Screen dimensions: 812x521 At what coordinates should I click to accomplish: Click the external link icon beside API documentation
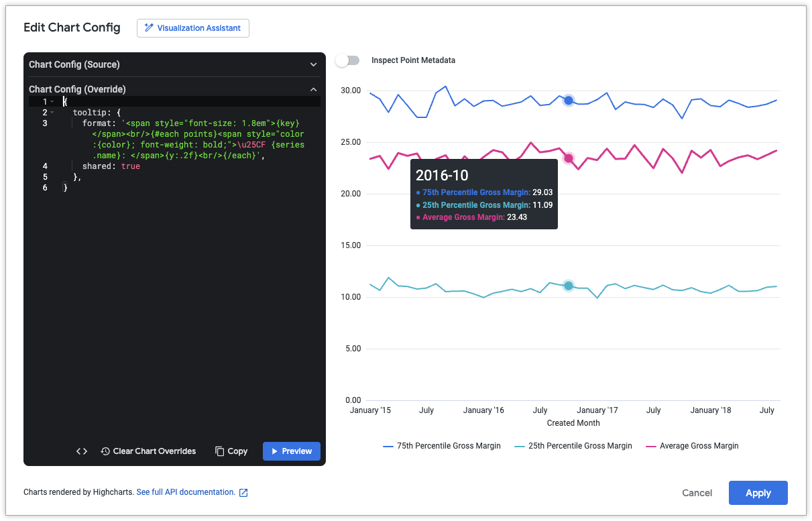click(x=243, y=493)
